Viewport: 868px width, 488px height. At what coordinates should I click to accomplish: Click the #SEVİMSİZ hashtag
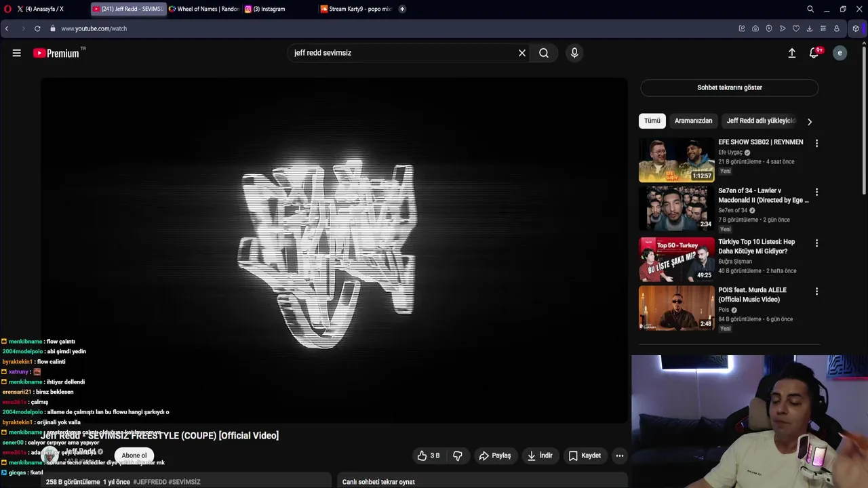(184, 482)
